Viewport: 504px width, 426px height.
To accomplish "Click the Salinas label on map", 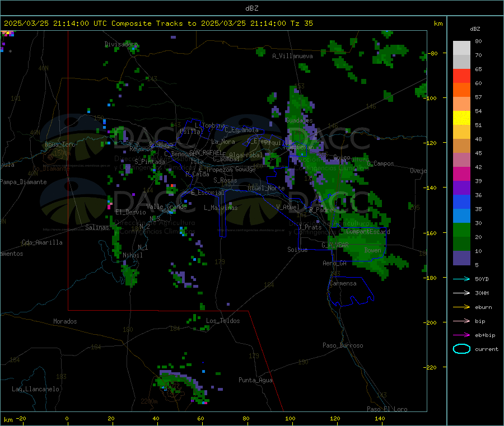I will click(x=97, y=227).
